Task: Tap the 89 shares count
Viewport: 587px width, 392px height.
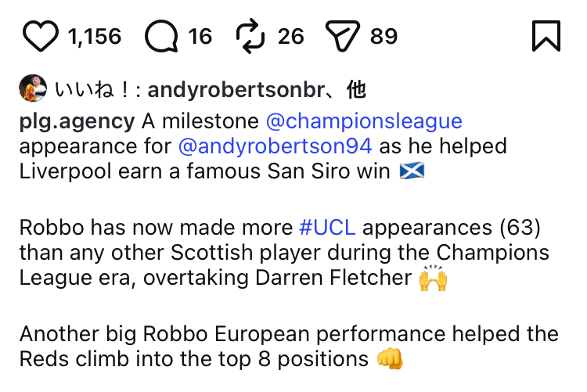Action: (384, 37)
